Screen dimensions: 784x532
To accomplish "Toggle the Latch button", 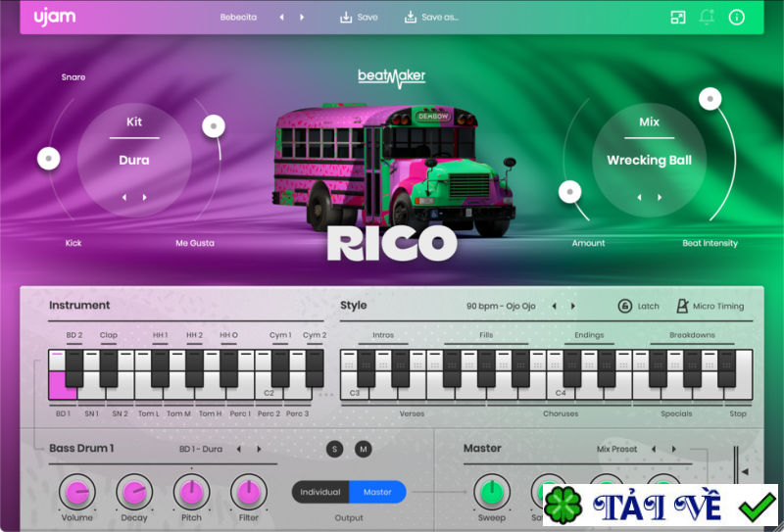I will [625, 306].
